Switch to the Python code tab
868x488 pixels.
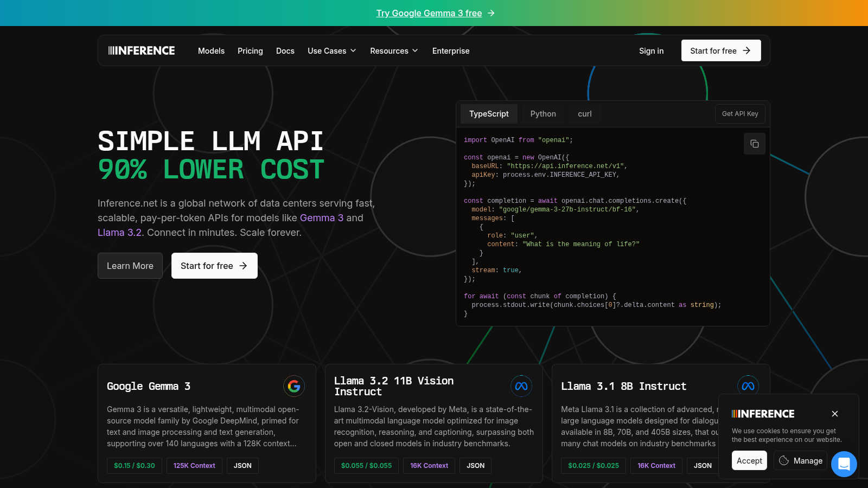coord(543,114)
